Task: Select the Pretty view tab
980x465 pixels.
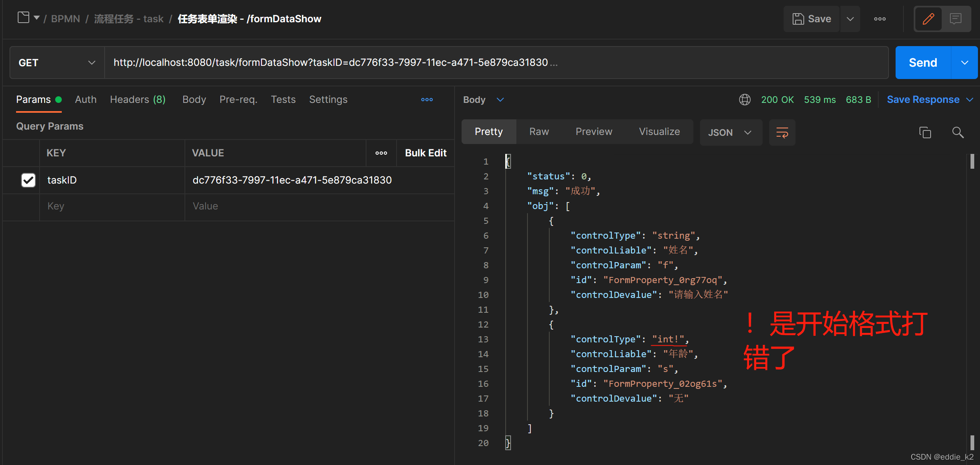Action: 489,132
